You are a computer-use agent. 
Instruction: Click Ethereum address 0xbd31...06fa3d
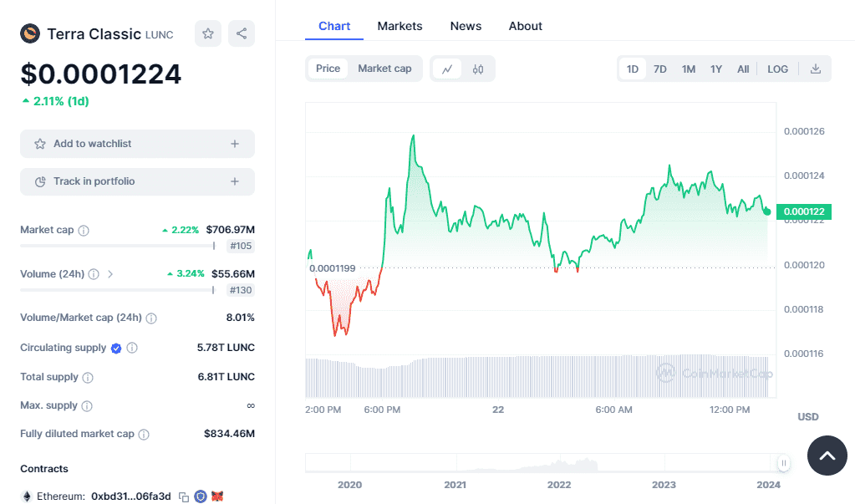coord(131,496)
